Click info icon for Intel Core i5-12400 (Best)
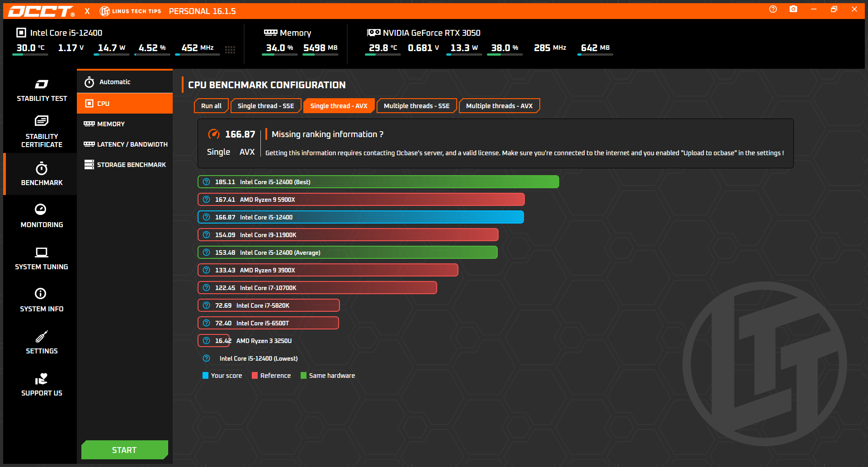 tap(207, 182)
